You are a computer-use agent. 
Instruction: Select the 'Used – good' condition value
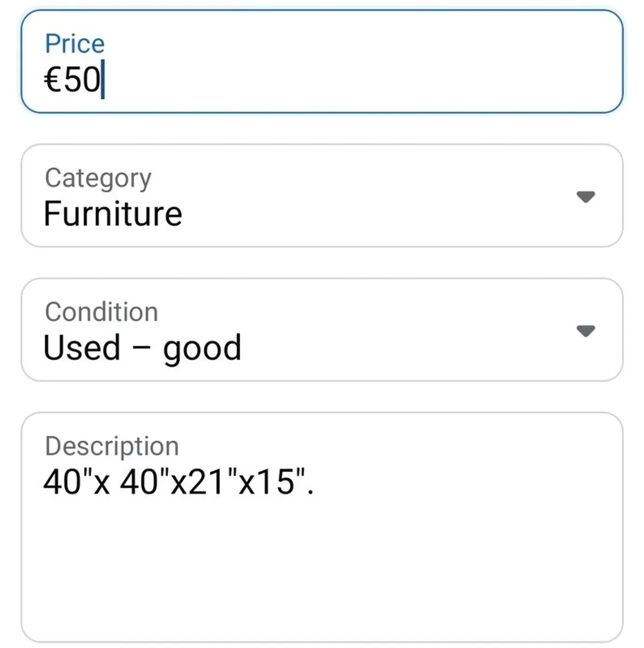pyautogui.click(x=142, y=348)
